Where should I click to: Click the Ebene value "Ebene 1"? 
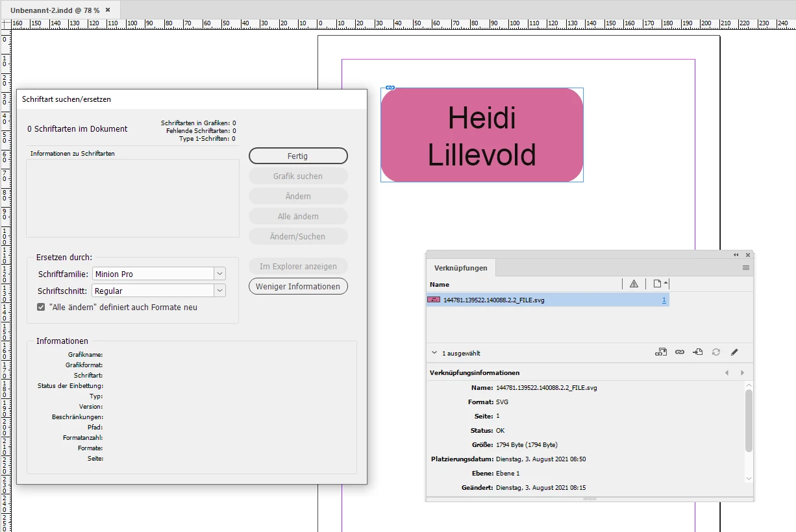click(508, 473)
